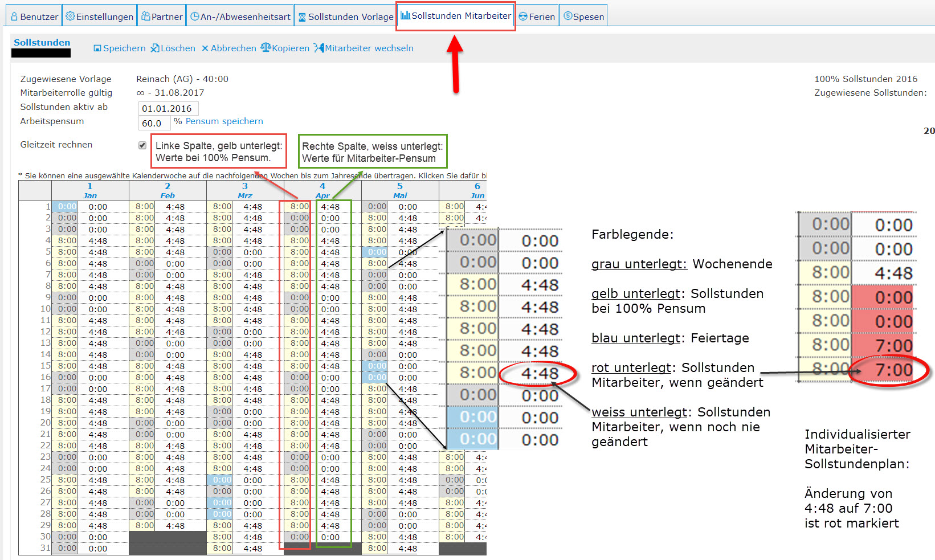Click the Kopieren scales icon
935x560 pixels.
pyautogui.click(x=266, y=47)
